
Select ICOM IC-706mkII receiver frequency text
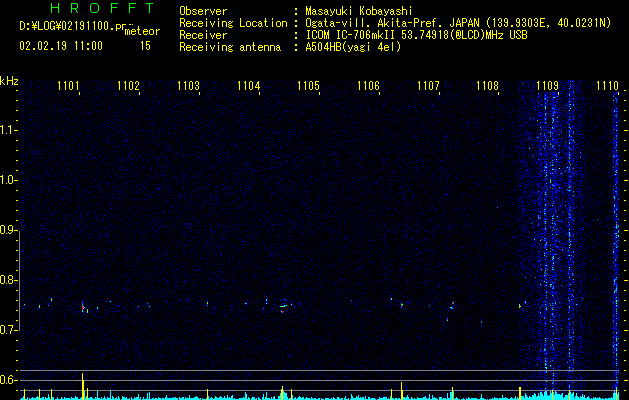[416, 35]
